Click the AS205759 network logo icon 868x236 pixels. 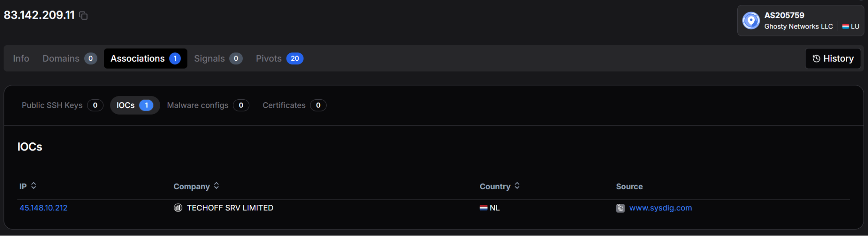751,20
